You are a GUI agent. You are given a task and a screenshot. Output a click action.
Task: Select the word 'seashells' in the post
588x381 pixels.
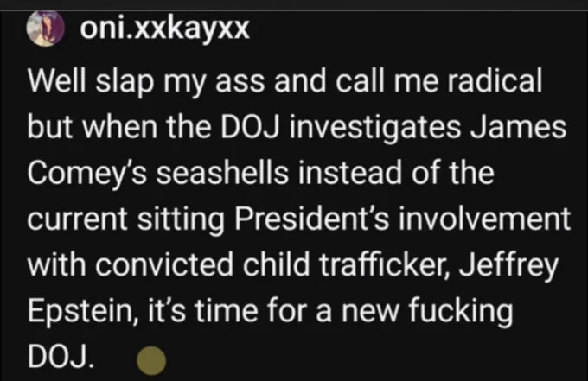222,173
